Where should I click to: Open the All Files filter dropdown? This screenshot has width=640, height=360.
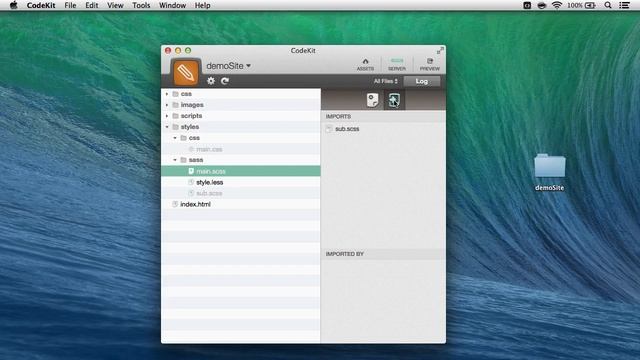tap(385, 81)
